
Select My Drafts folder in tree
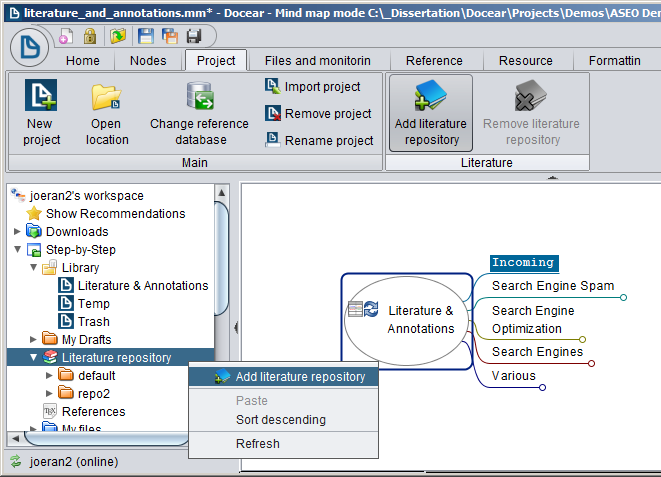tap(86, 339)
